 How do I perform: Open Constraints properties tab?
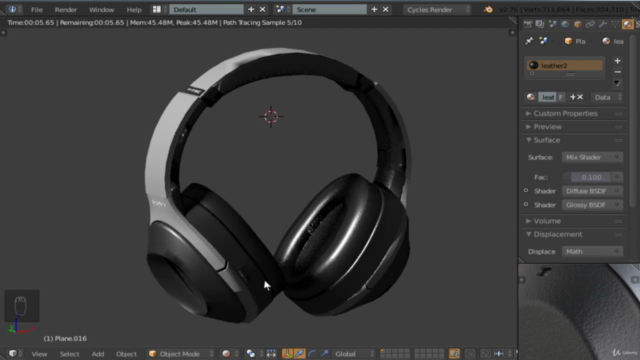(590, 24)
